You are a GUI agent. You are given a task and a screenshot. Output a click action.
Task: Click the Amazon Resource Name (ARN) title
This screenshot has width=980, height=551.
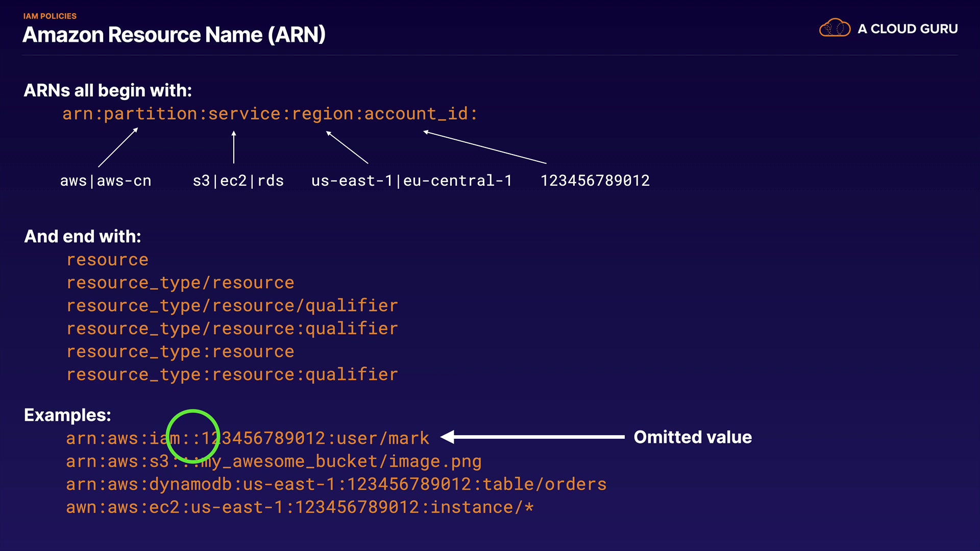174,35
